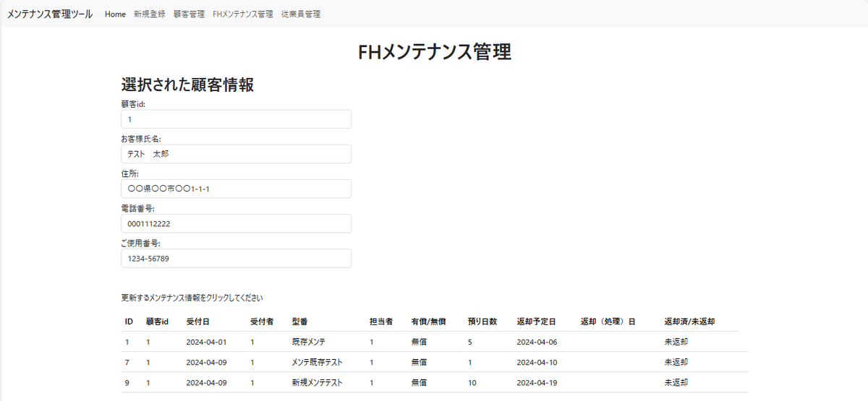Click 返却予定日 2024-04-19 cell
Image resolution: width=868 pixels, height=401 pixels.
[537, 382]
